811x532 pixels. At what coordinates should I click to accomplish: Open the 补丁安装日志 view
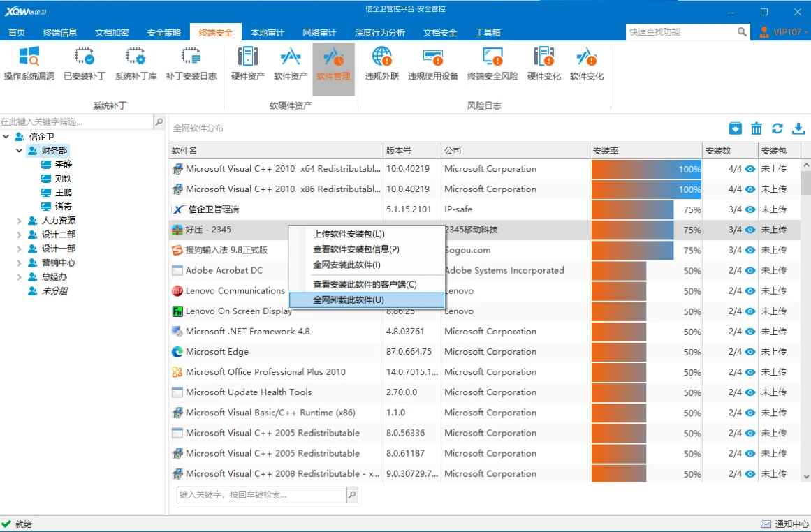(191, 63)
